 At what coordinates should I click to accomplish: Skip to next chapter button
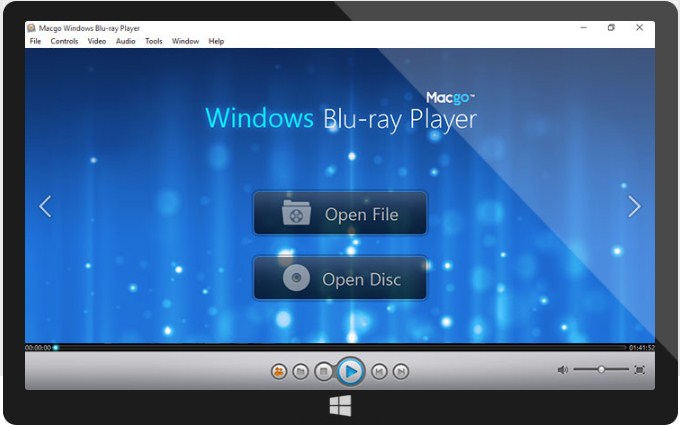point(401,371)
